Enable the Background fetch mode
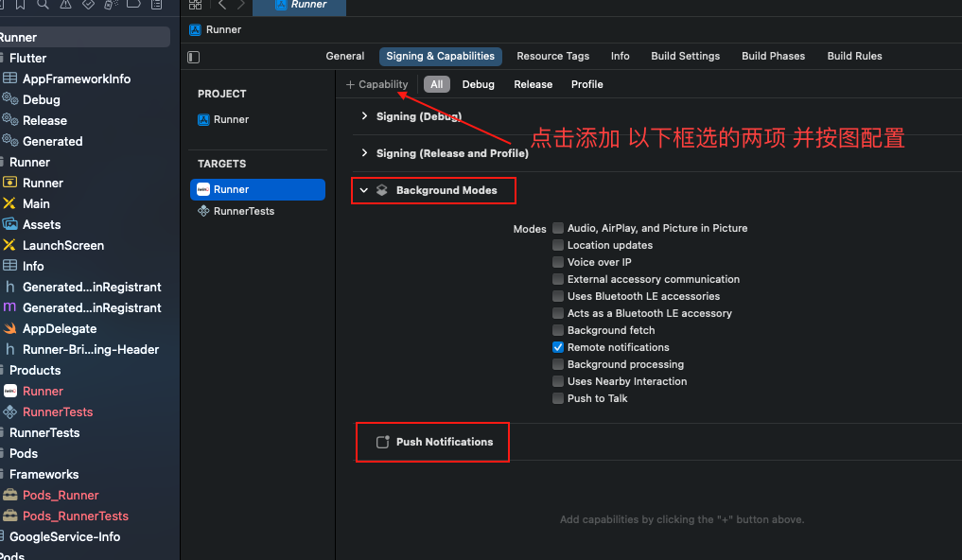This screenshot has height=560, width=962. (558, 330)
